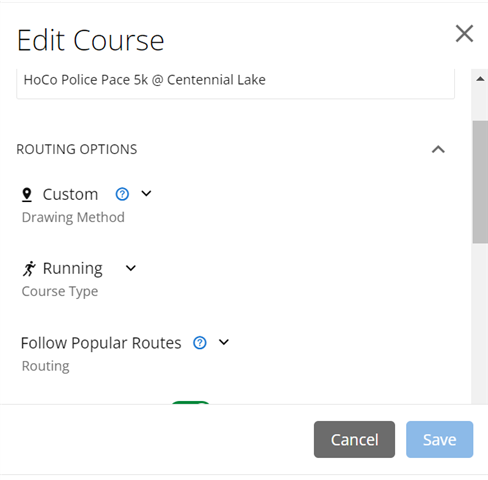Open the Running course type chevron

[131, 268]
